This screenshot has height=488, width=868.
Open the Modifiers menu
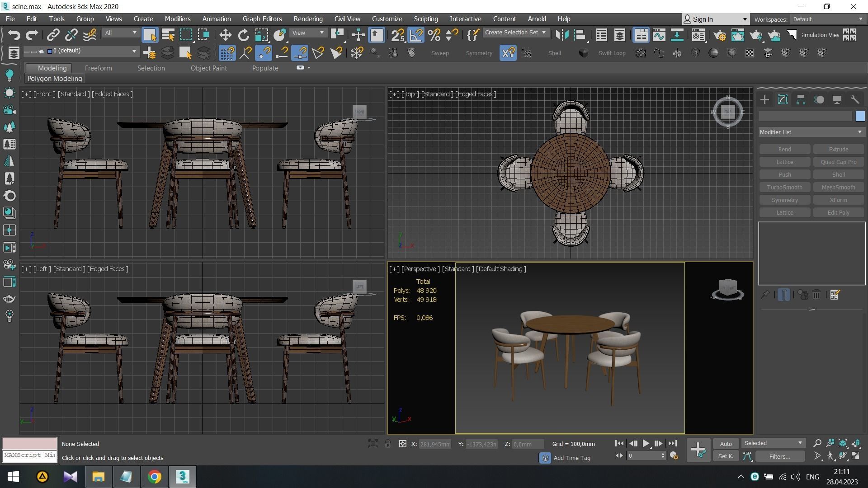(177, 19)
